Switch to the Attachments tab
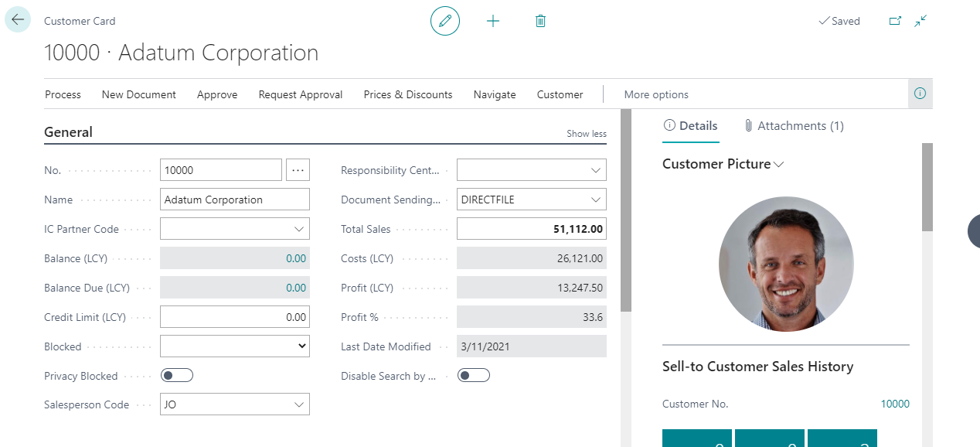The width and height of the screenshot is (980, 447). pyautogui.click(x=801, y=125)
